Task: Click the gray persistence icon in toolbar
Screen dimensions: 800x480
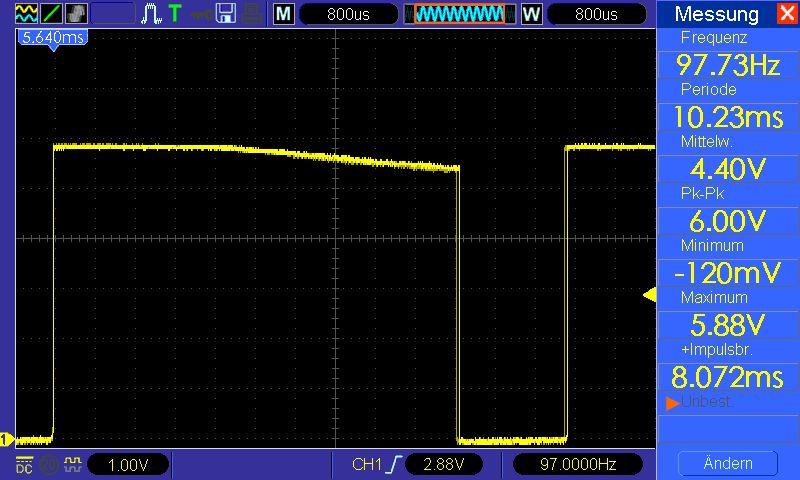Action: tap(77, 14)
